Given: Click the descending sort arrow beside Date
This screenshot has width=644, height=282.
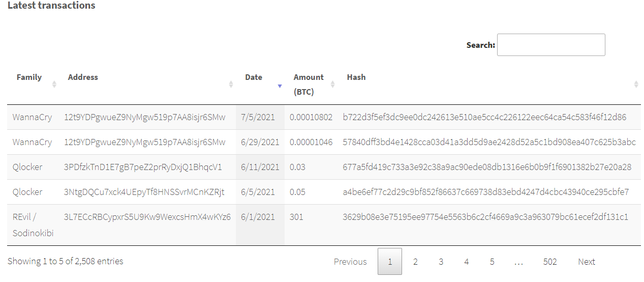Looking at the screenshot, I should 280,86.
